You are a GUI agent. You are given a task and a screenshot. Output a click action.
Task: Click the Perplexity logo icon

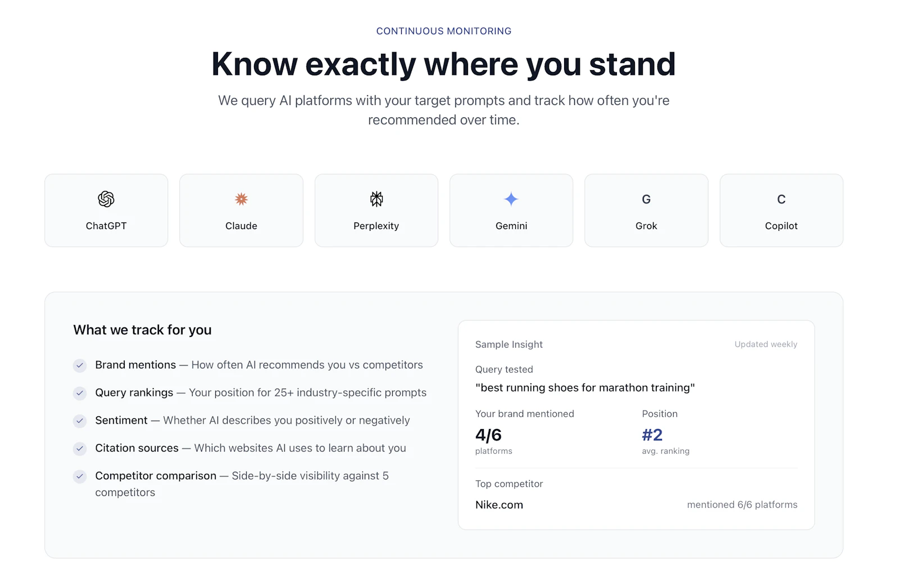(x=376, y=199)
